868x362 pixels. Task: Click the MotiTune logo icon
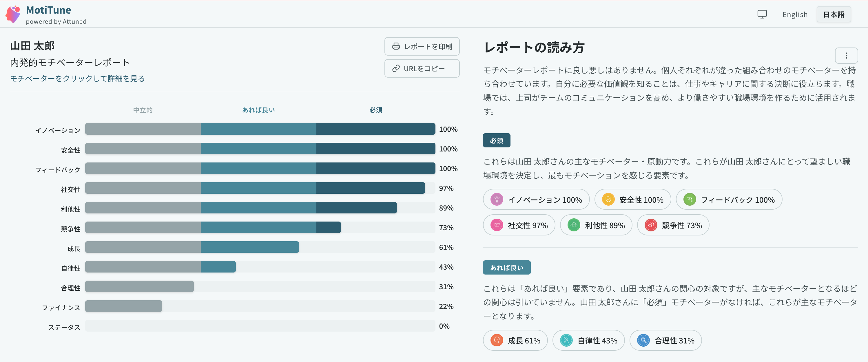coord(13,14)
